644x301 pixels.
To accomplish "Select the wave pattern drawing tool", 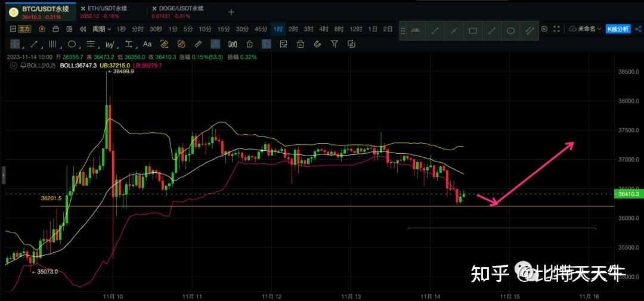I will [x=110, y=44].
